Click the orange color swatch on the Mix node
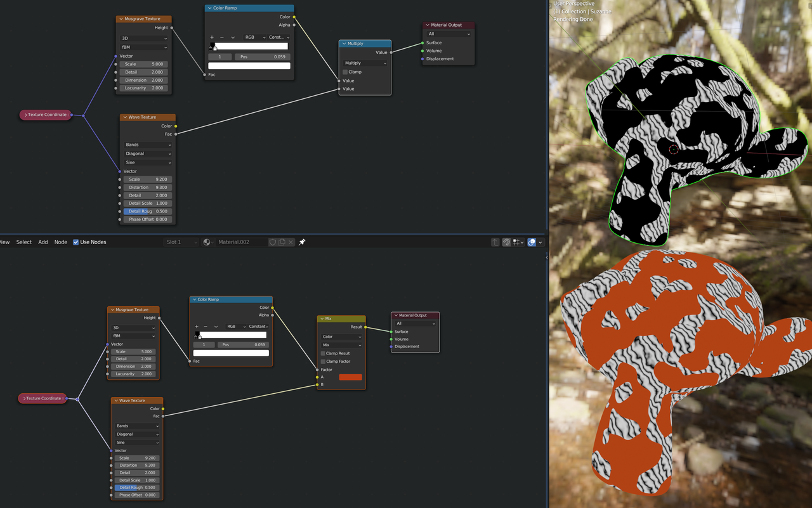812x508 pixels. pyautogui.click(x=351, y=377)
